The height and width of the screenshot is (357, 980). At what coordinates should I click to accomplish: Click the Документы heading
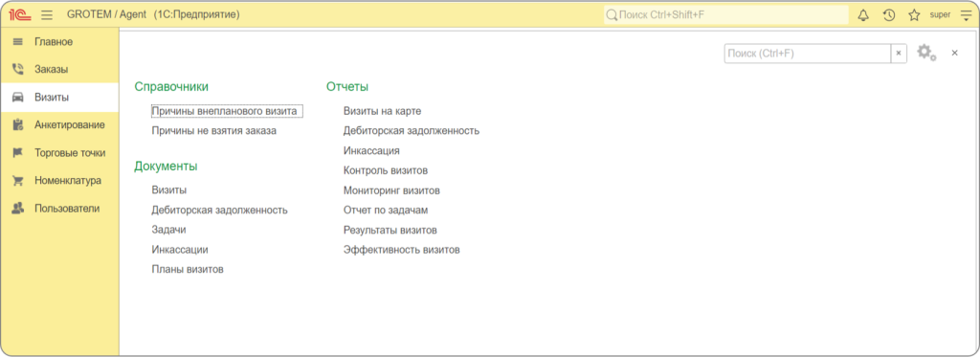pos(166,167)
